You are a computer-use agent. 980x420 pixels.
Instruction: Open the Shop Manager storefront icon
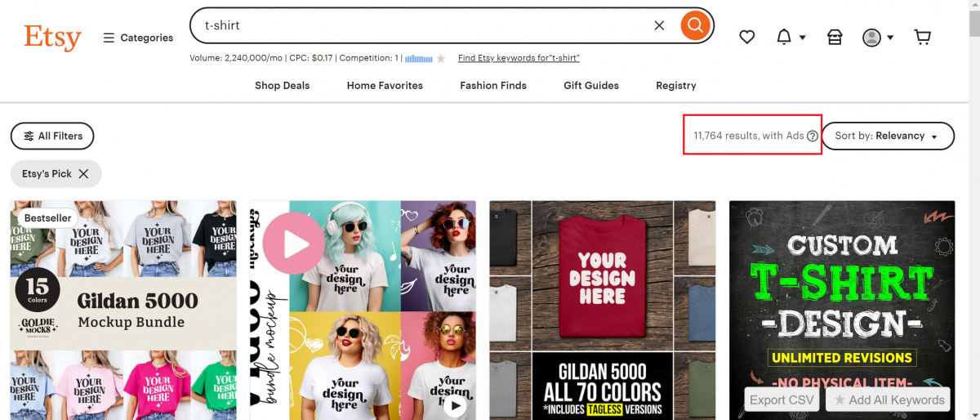click(834, 37)
